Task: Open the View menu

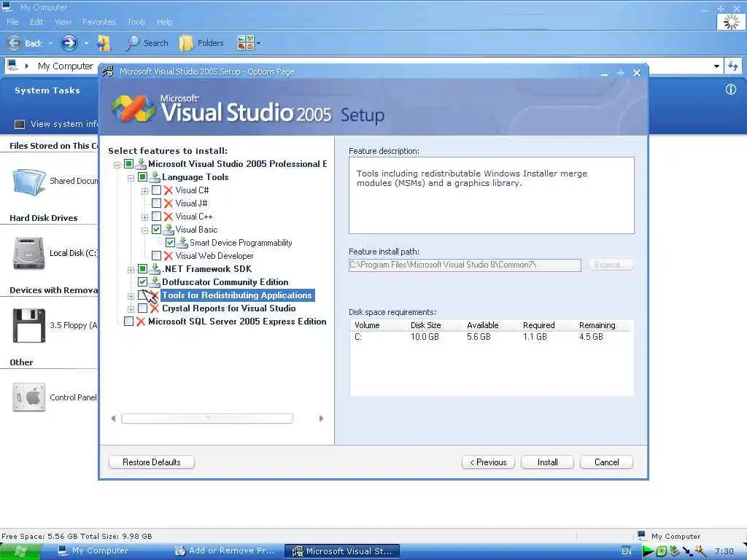Action: (63, 22)
